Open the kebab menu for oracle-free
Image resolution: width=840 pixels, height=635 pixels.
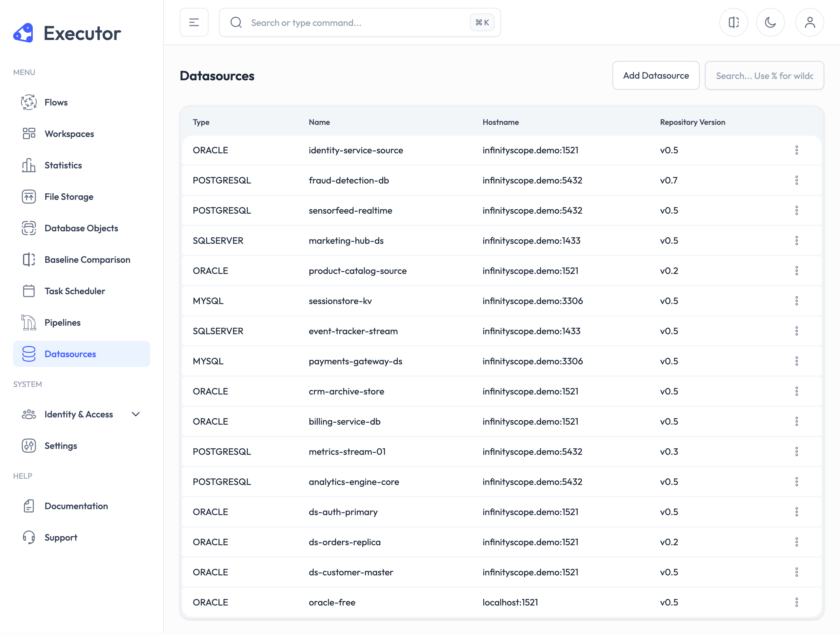tap(796, 602)
